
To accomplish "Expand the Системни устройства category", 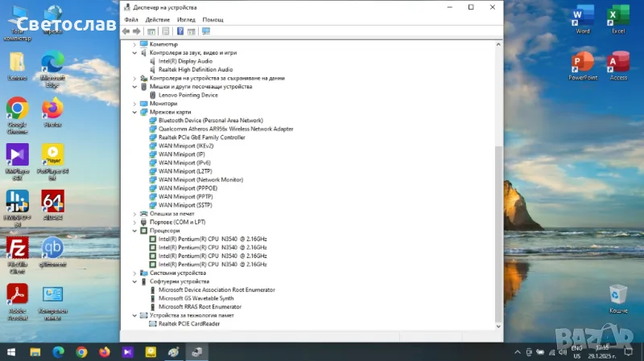I will (134, 273).
